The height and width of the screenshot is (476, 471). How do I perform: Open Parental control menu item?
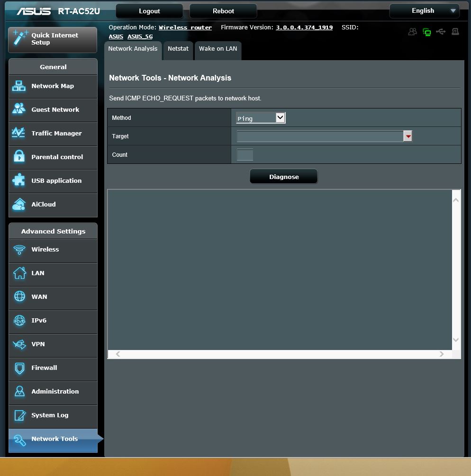point(53,157)
